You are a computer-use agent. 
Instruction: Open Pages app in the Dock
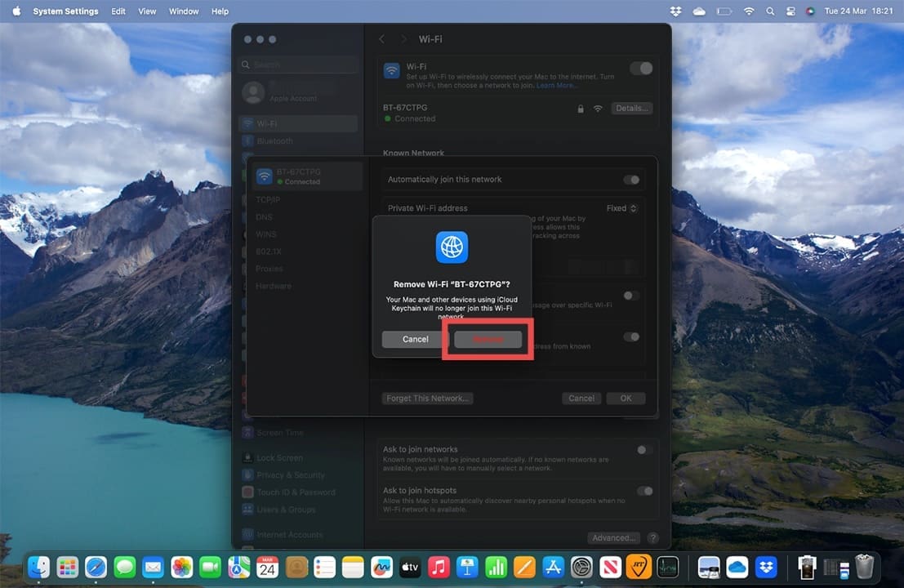(x=524, y=568)
